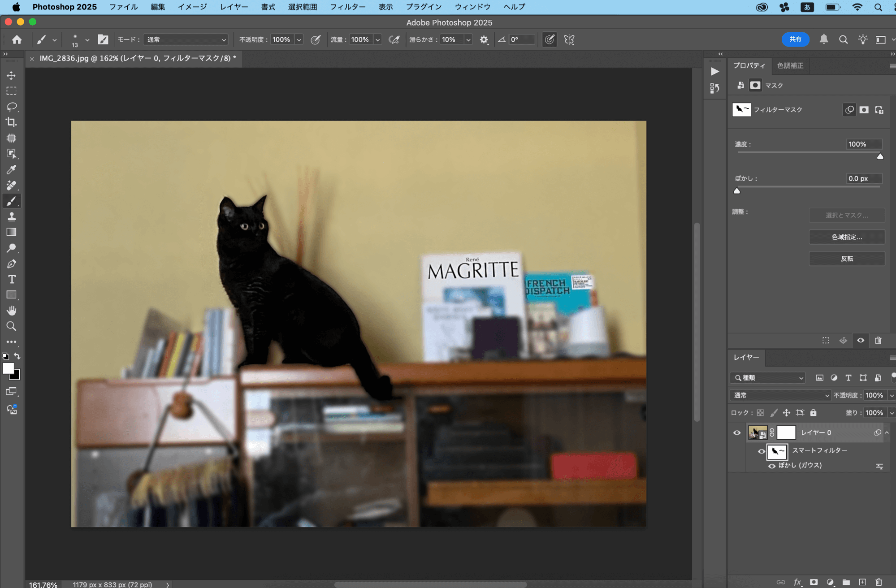
Task: Select the Hand tool
Action: pos(12,311)
